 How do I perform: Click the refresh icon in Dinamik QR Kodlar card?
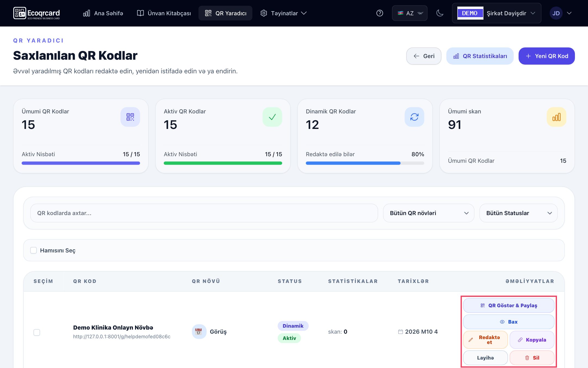click(x=414, y=117)
